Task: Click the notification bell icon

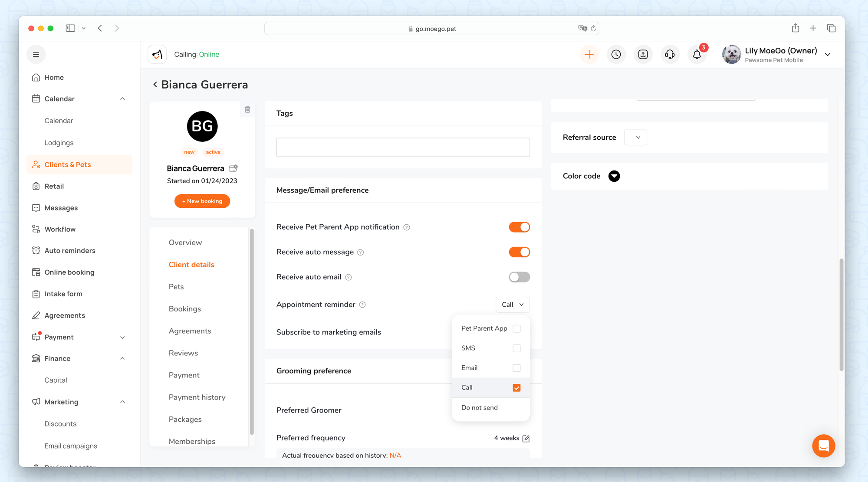Action: [697, 55]
